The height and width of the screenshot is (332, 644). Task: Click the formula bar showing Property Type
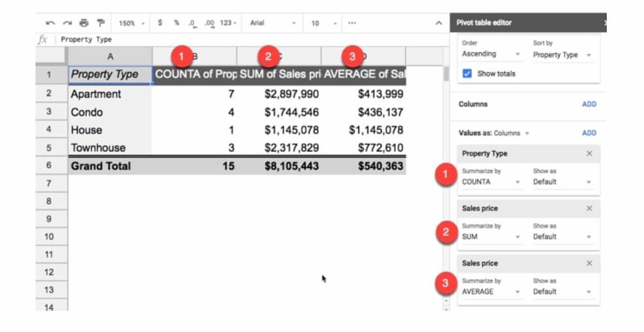[x=215, y=40]
